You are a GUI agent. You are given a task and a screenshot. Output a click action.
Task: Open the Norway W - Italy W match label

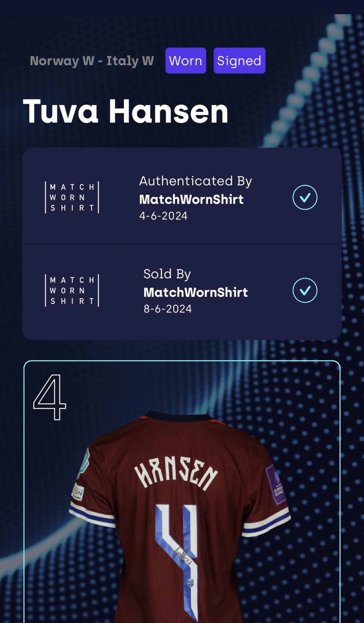tap(92, 61)
